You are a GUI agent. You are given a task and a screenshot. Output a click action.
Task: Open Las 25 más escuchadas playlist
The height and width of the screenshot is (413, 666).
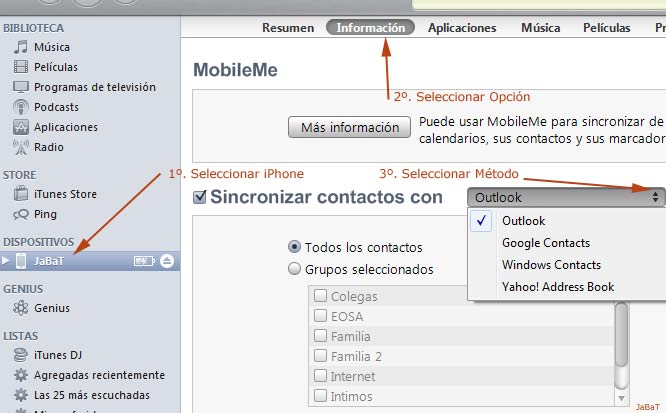pos(92,395)
